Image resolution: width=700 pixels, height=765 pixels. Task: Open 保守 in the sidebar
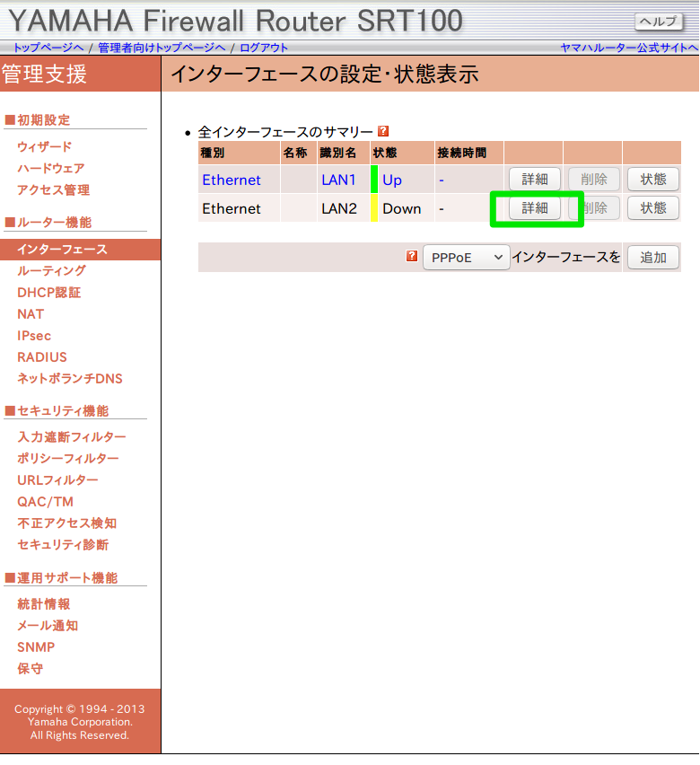coord(30,668)
